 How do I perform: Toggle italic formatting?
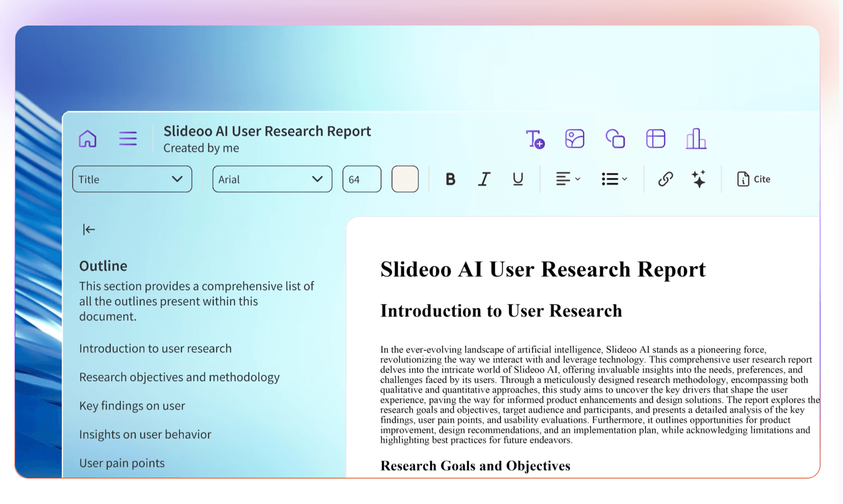click(484, 179)
